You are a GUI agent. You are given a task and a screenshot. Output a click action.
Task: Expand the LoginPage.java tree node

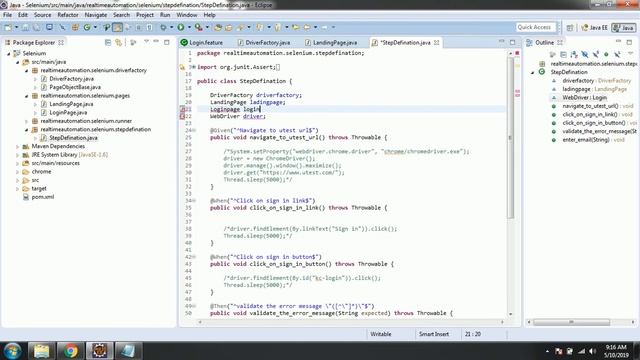tap(36, 113)
